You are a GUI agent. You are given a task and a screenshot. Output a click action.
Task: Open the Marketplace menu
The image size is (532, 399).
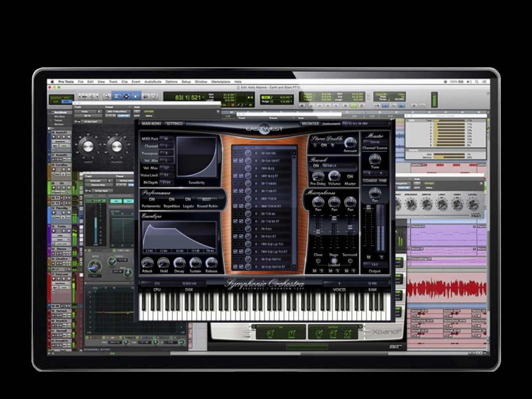coord(221,81)
